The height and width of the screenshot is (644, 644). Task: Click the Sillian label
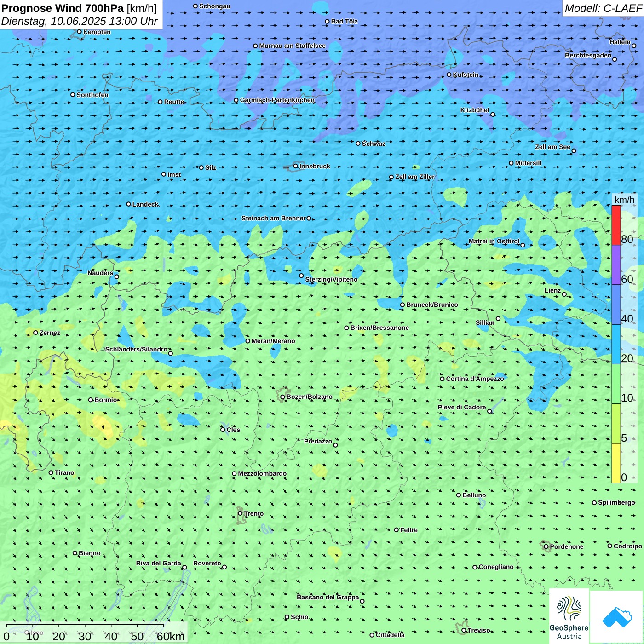485,322
